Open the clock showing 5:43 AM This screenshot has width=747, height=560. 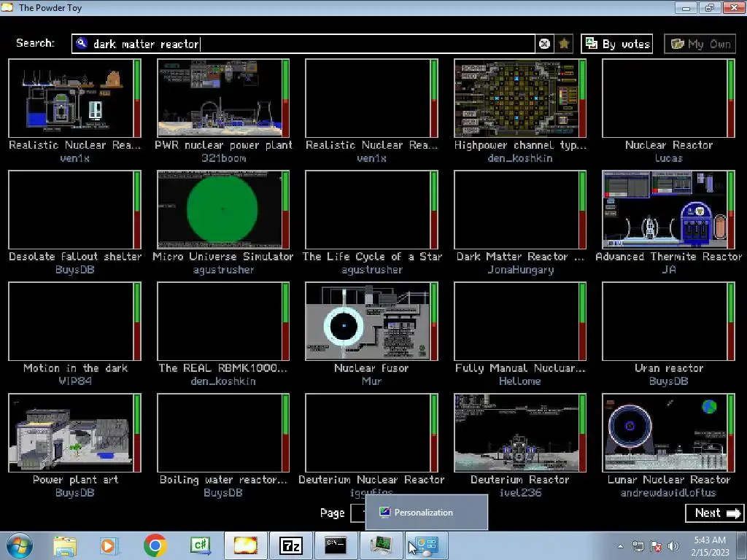click(x=710, y=546)
